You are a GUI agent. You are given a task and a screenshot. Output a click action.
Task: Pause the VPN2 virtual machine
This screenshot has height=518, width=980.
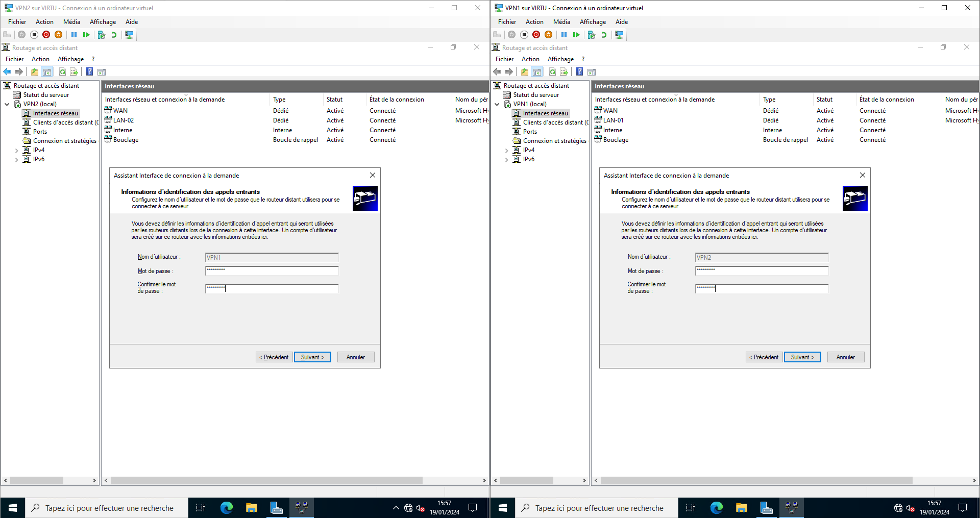point(74,35)
